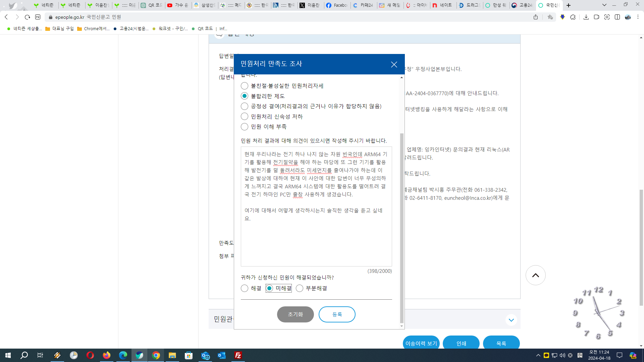Open Google Chrome from taskbar
644x362 pixels.
(x=156, y=355)
